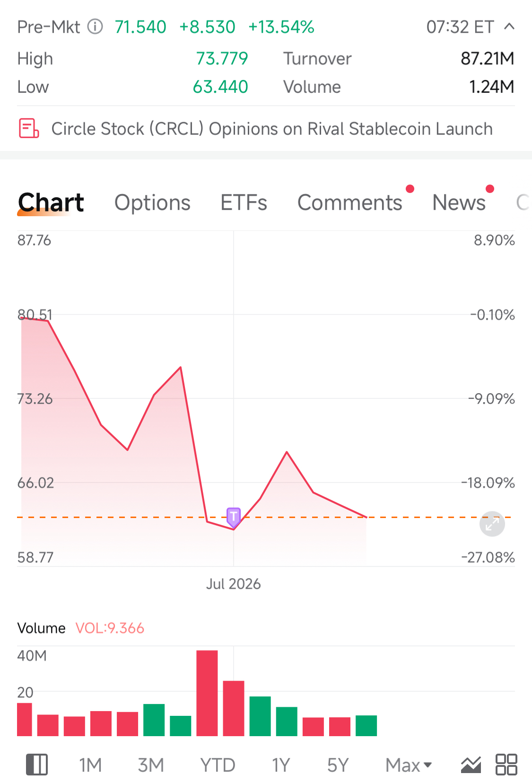Open the Volume indicator label

coord(42,628)
